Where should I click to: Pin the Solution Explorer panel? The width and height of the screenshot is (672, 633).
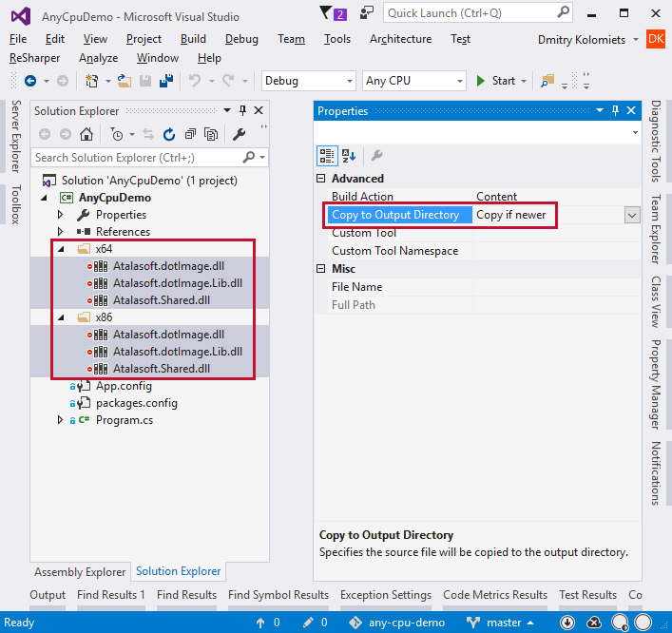pyautogui.click(x=242, y=111)
